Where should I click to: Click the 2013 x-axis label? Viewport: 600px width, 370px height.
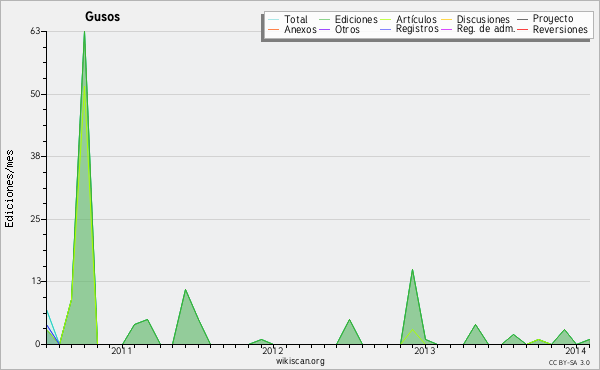(424, 350)
